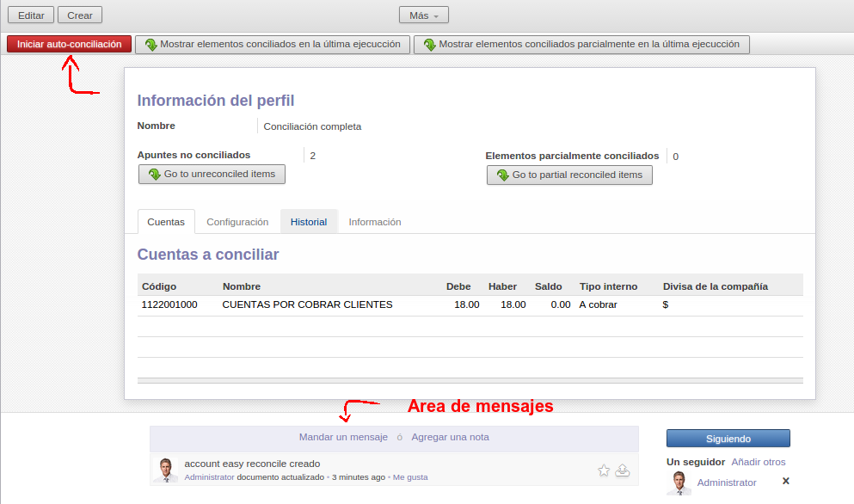Click the Administrator follower avatar
Image resolution: width=854 pixels, height=504 pixels.
click(x=679, y=482)
